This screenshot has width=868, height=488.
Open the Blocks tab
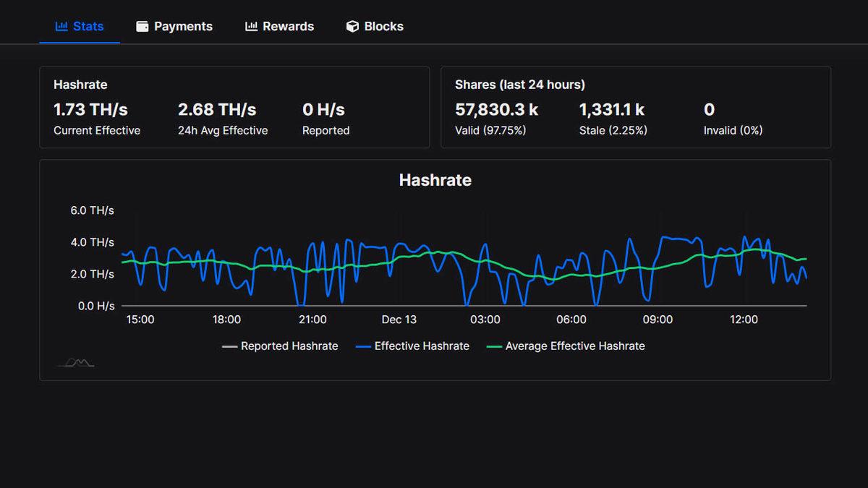click(374, 26)
